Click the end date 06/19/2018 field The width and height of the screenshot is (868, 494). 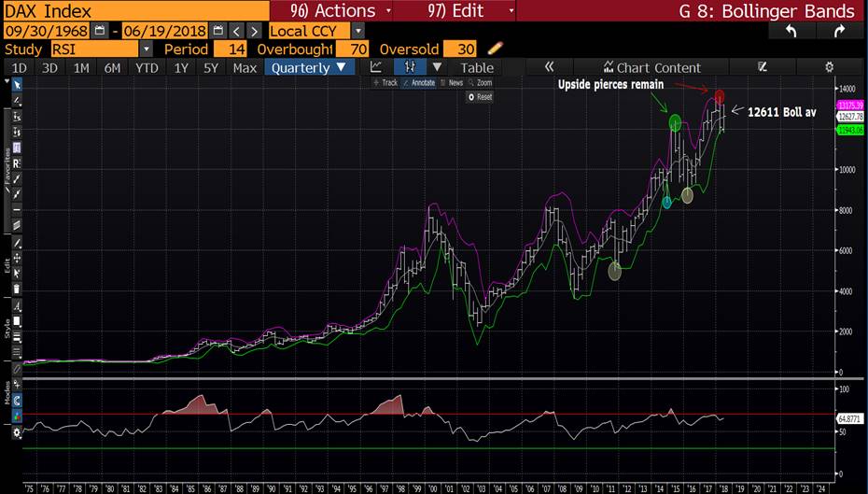pyautogui.click(x=165, y=31)
